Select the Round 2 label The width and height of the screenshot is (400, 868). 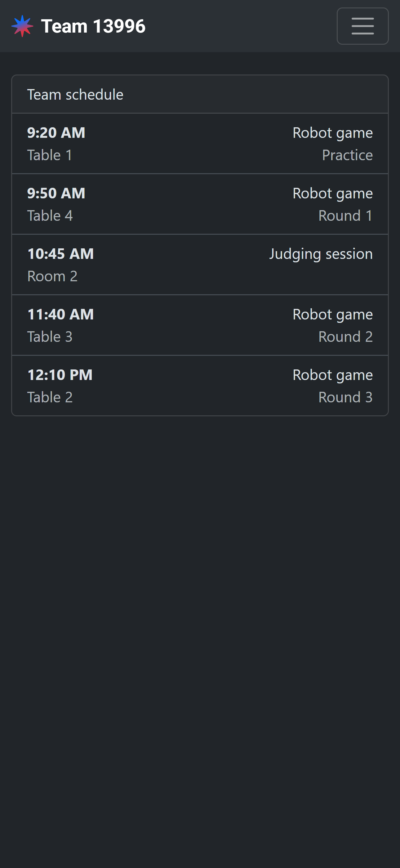click(x=345, y=337)
